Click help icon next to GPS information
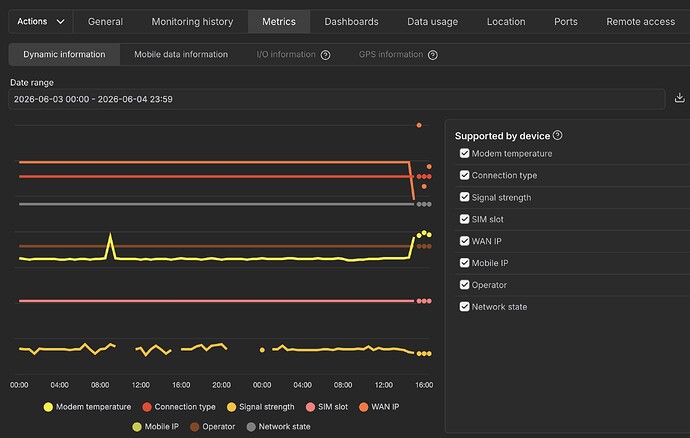Viewport: 690px width, 438px height. pos(433,55)
